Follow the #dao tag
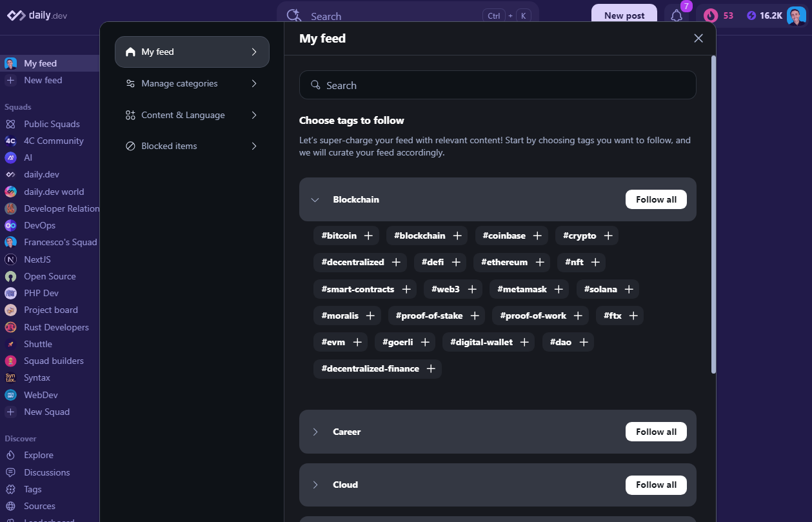The width and height of the screenshot is (812, 522). pos(568,342)
